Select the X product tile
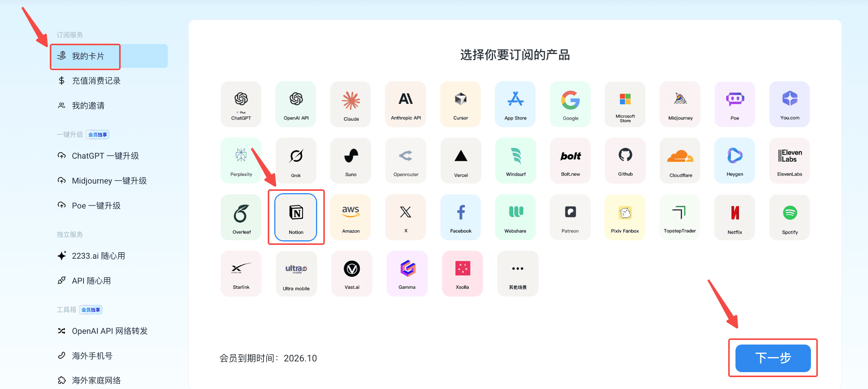The height and width of the screenshot is (389, 868). click(406, 217)
